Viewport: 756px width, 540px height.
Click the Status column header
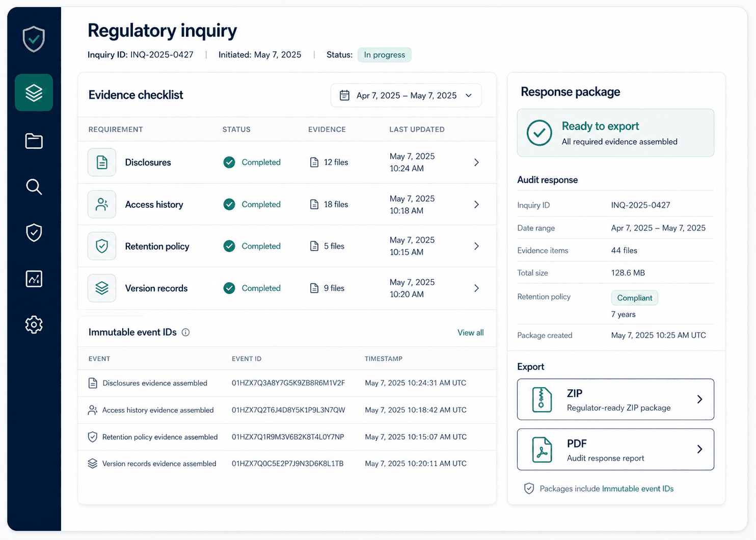236,129
